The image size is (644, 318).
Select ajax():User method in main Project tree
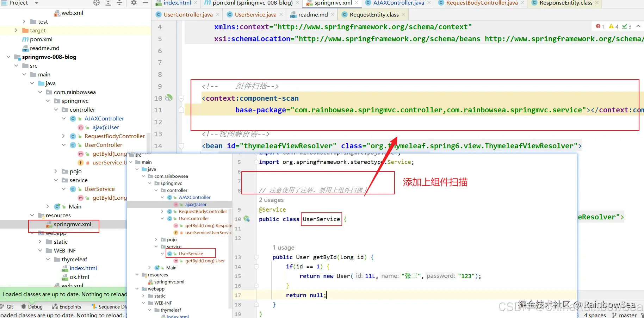[x=106, y=127]
